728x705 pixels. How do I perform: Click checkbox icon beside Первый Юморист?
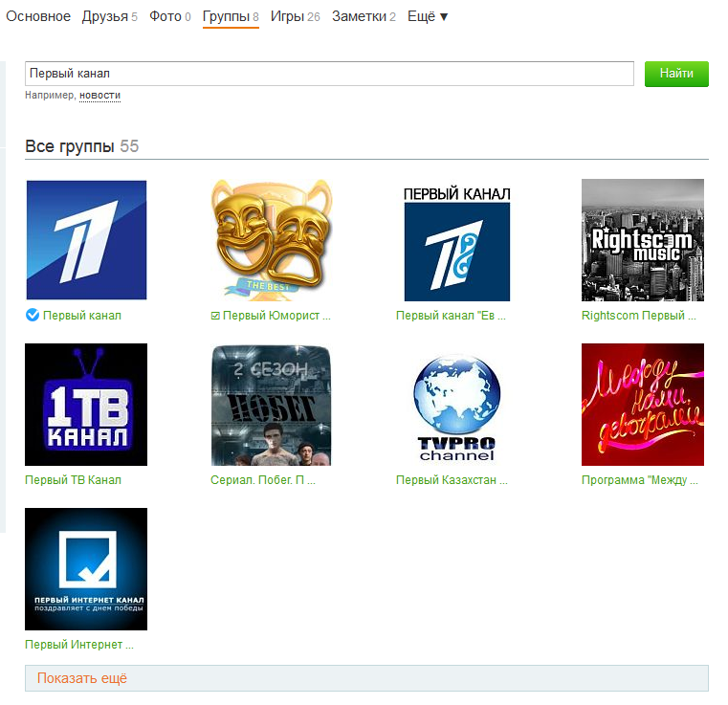215,316
